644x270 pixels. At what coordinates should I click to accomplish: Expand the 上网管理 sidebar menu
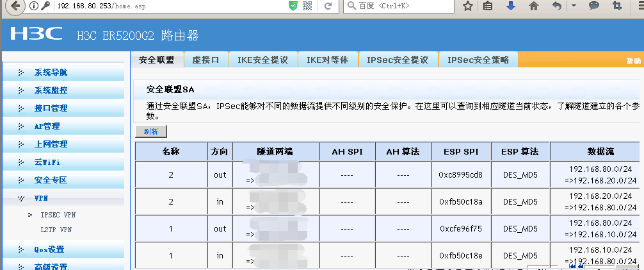click(63, 144)
